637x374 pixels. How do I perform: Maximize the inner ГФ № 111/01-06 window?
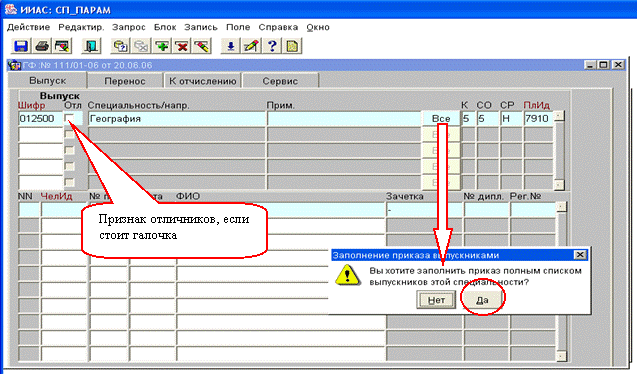[604, 65]
